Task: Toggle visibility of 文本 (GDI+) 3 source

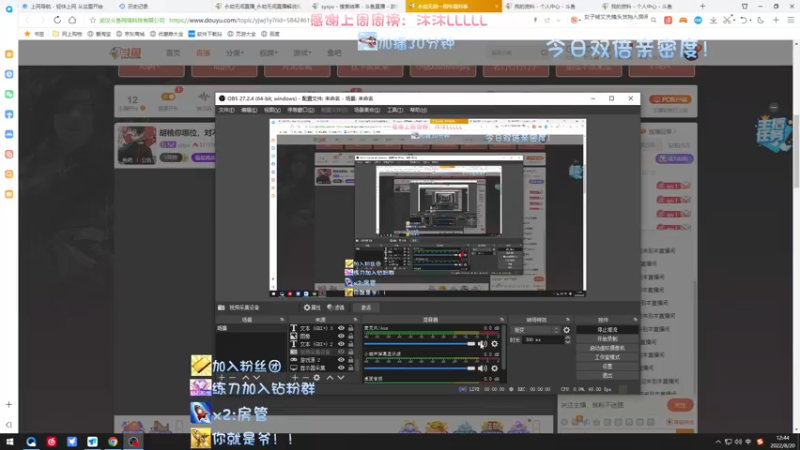Action: (x=341, y=328)
